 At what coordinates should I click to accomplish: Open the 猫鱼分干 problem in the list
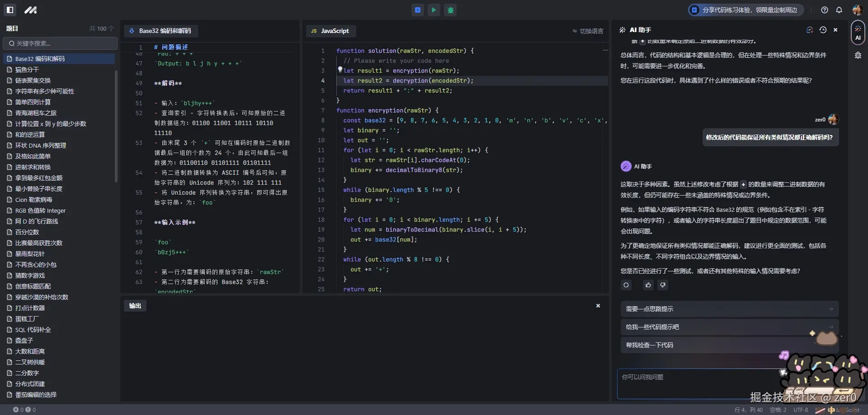[x=27, y=70]
